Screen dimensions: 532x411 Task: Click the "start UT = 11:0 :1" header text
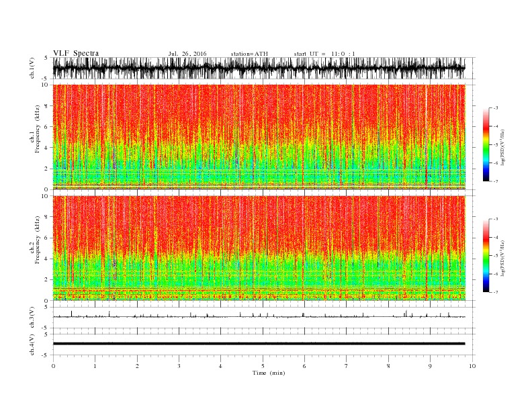(324, 54)
